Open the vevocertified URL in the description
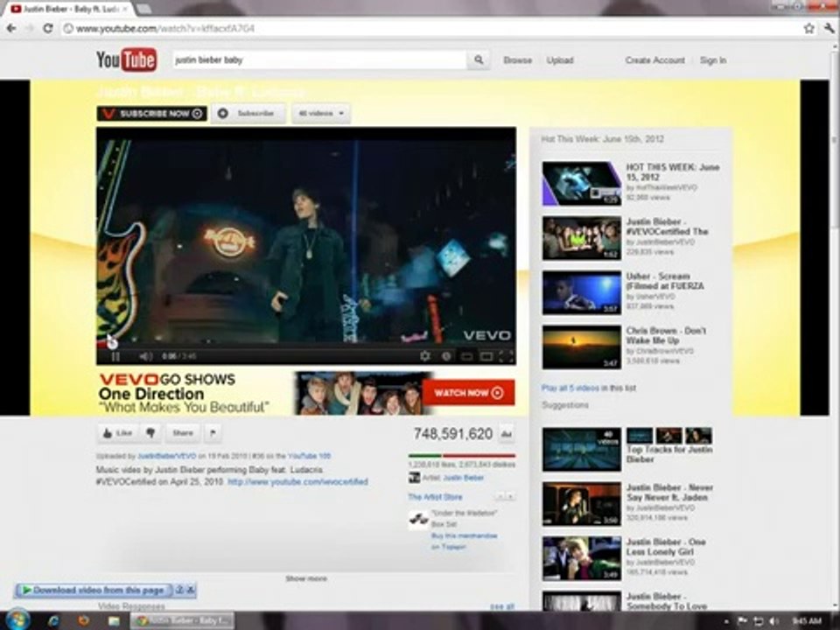 [x=297, y=481]
